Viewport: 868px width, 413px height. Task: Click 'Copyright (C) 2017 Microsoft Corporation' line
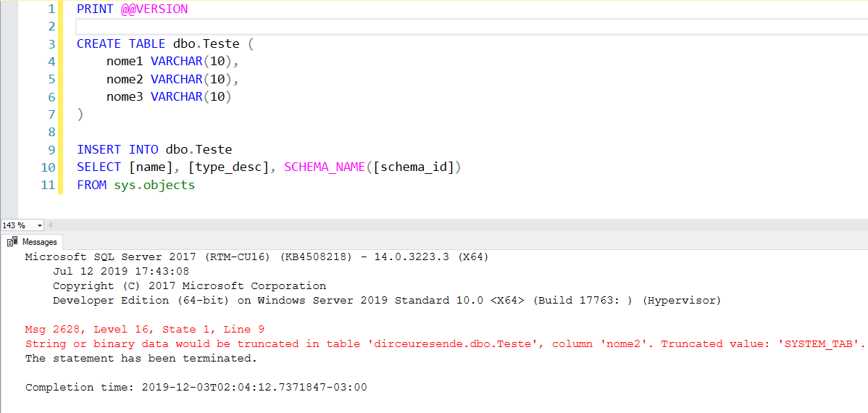click(189, 286)
